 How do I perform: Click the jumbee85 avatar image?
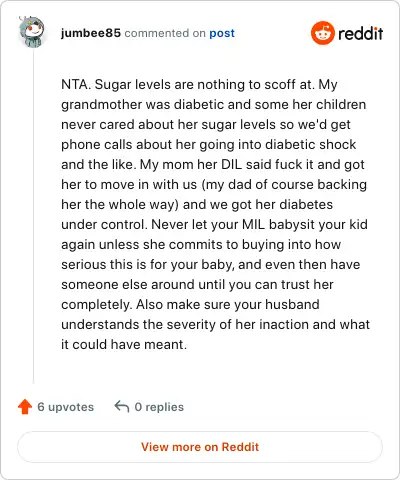tap(32, 32)
